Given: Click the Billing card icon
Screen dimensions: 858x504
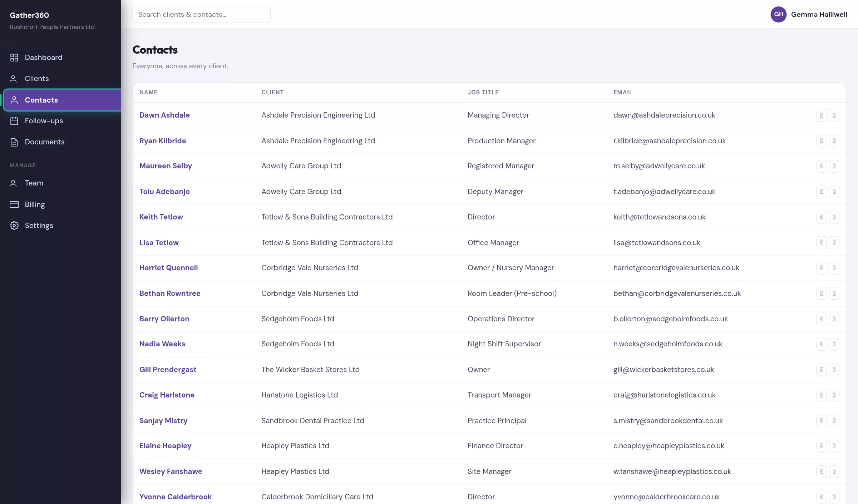Looking at the screenshot, I should coord(14,204).
